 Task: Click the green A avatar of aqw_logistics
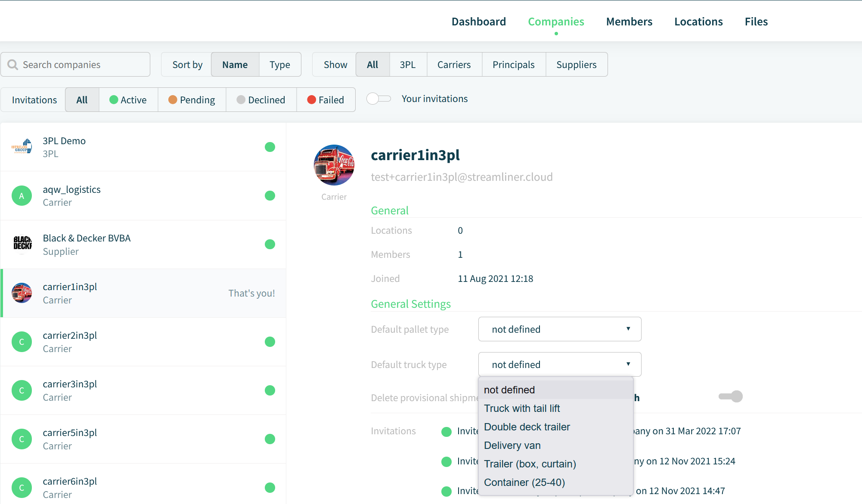(x=22, y=196)
